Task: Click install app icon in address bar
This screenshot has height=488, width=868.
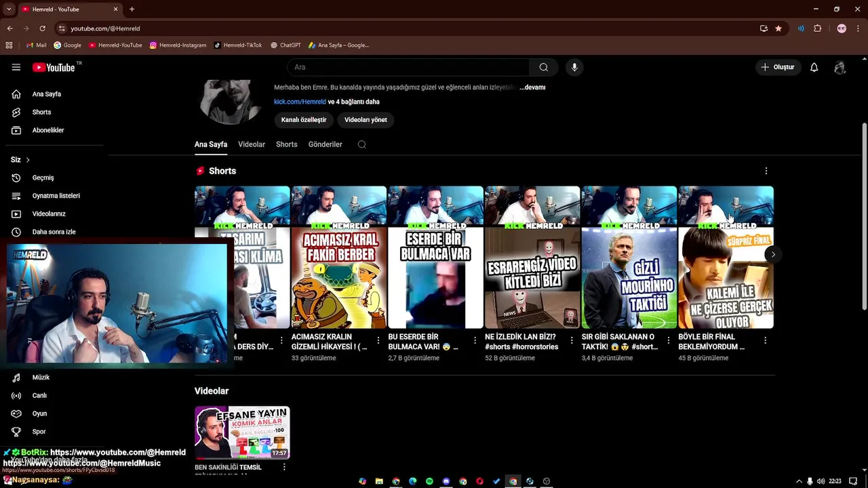Action: coord(764,28)
